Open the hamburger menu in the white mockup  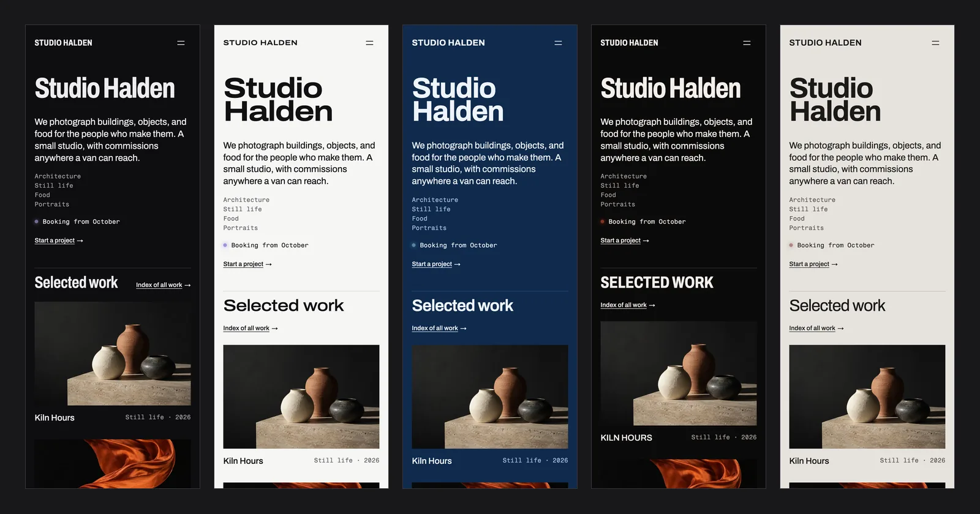point(369,43)
